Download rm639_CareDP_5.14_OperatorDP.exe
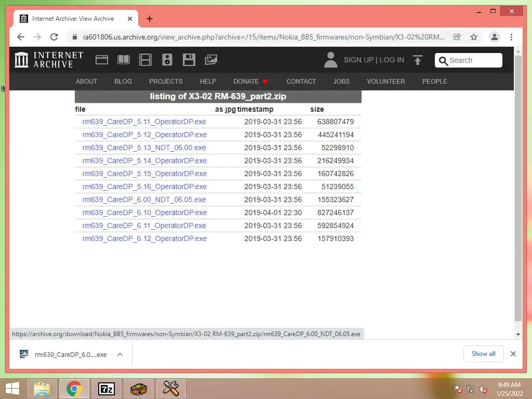 pos(144,161)
